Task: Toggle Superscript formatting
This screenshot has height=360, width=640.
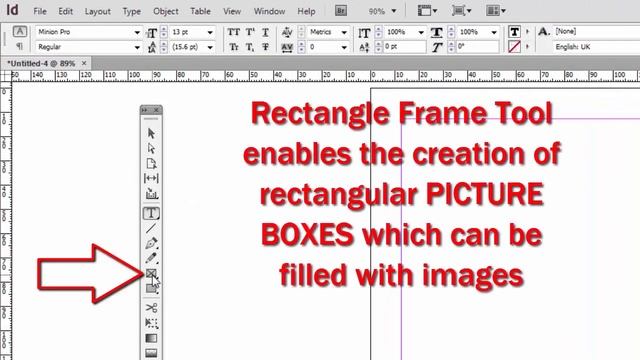Action: 250,32
